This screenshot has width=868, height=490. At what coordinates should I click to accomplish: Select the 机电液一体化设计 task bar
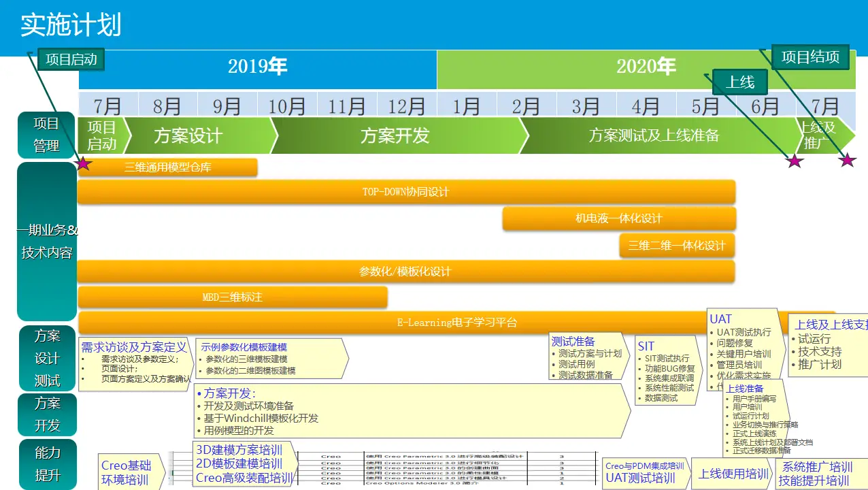pos(618,218)
